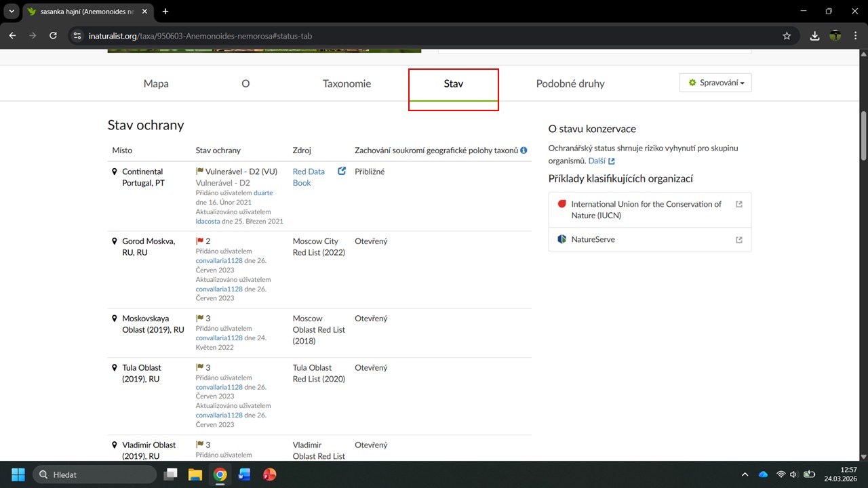Open File Explorer from the taskbar
This screenshot has height=488, width=868.
pyautogui.click(x=195, y=474)
